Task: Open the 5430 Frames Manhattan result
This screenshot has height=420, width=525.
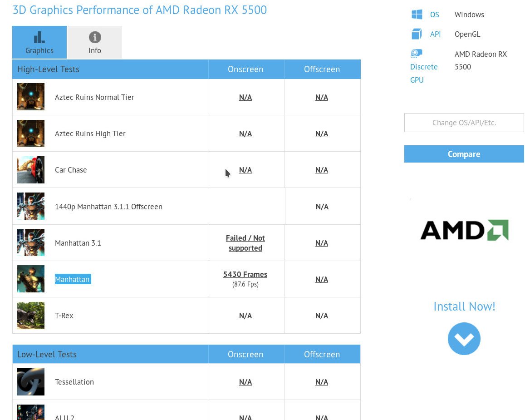Action: coord(245,274)
